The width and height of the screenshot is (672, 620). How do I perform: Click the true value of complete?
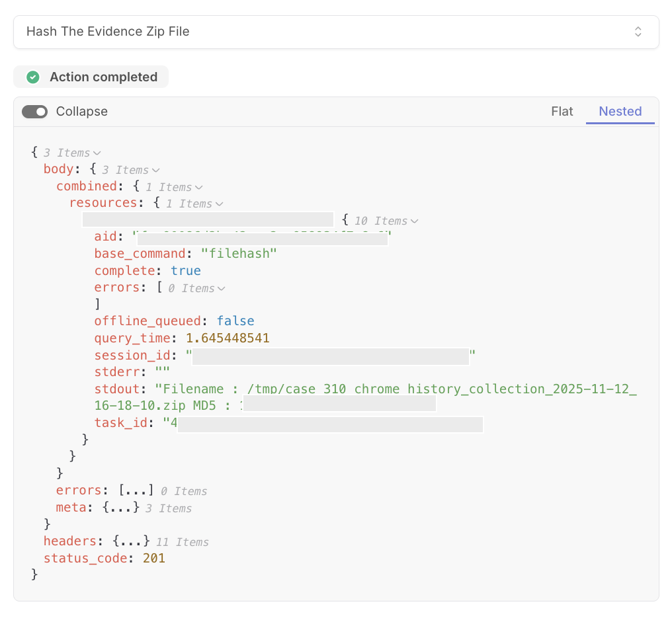[x=186, y=270]
